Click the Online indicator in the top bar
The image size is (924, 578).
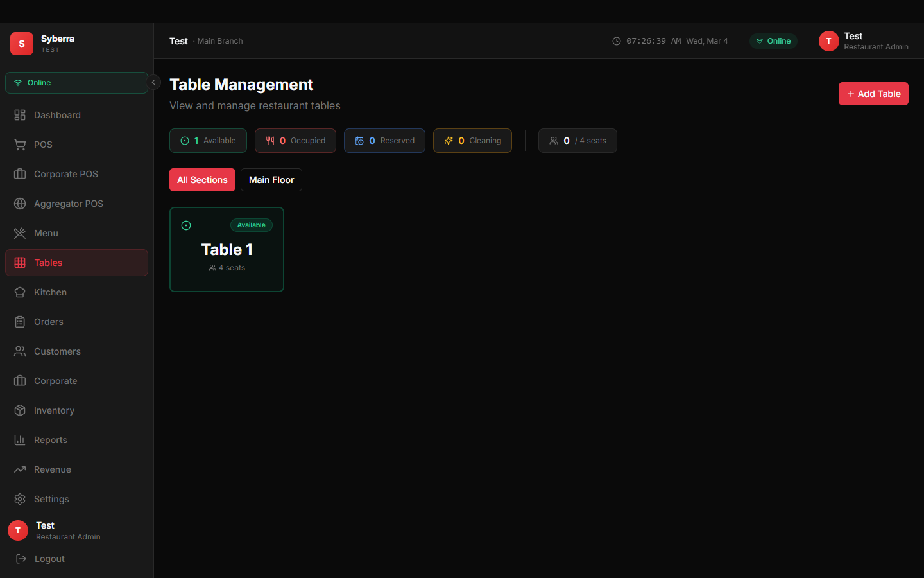(x=773, y=40)
